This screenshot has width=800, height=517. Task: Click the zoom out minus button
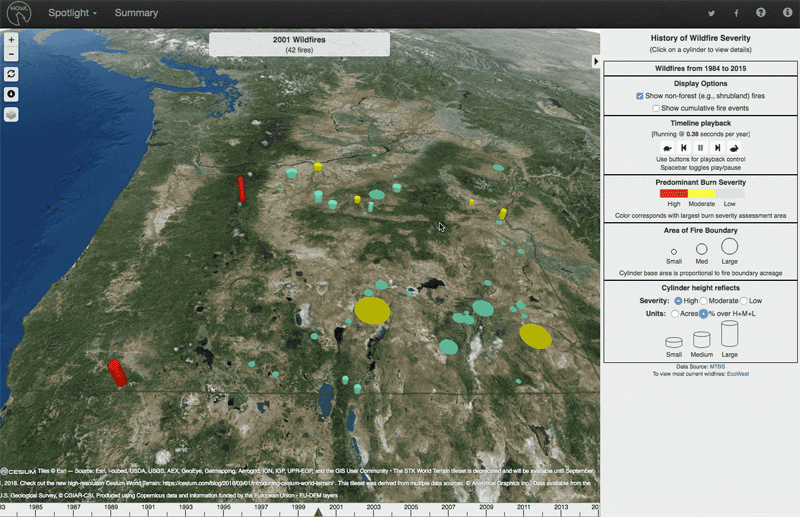11,54
